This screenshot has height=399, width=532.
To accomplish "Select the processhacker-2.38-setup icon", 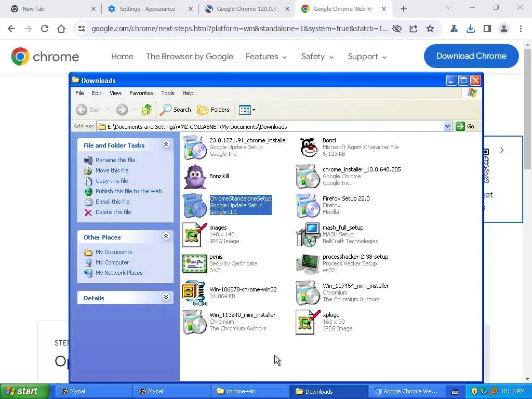I will (308, 264).
